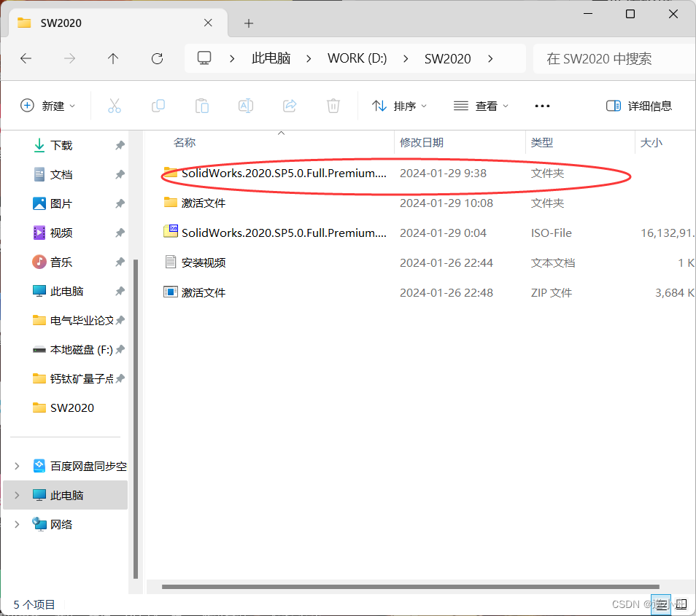Expand chevron after SW2020 breadcrumb
Viewport: 696px width, 616px height.
click(490, 58)
